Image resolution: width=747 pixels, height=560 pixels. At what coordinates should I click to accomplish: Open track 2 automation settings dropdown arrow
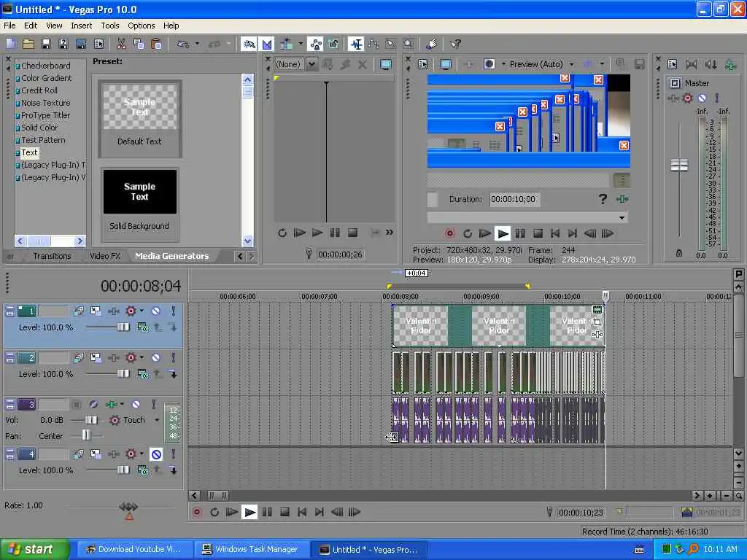tap(142, 357)
